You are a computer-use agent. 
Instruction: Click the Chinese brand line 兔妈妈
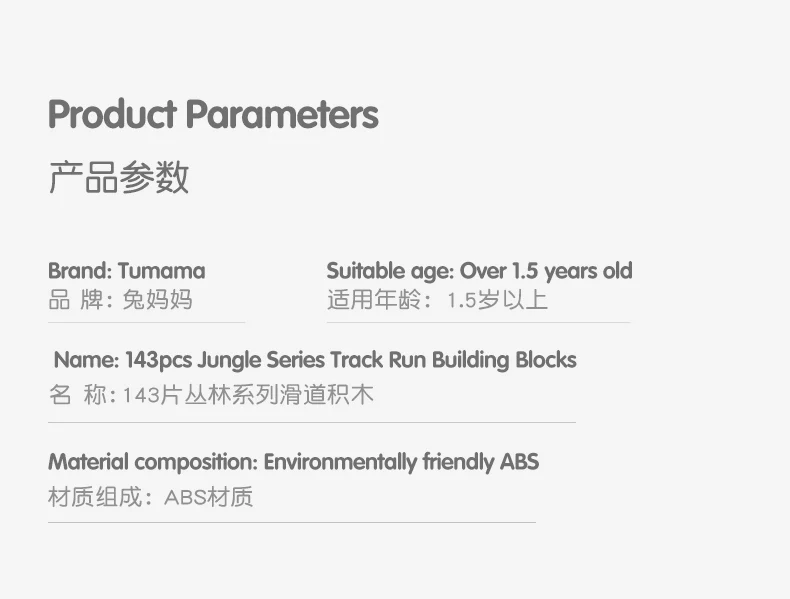click(x=120, y=300)
